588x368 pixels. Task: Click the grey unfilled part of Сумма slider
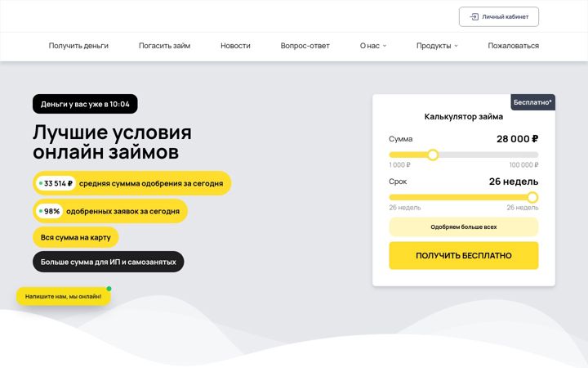[488, 155]
